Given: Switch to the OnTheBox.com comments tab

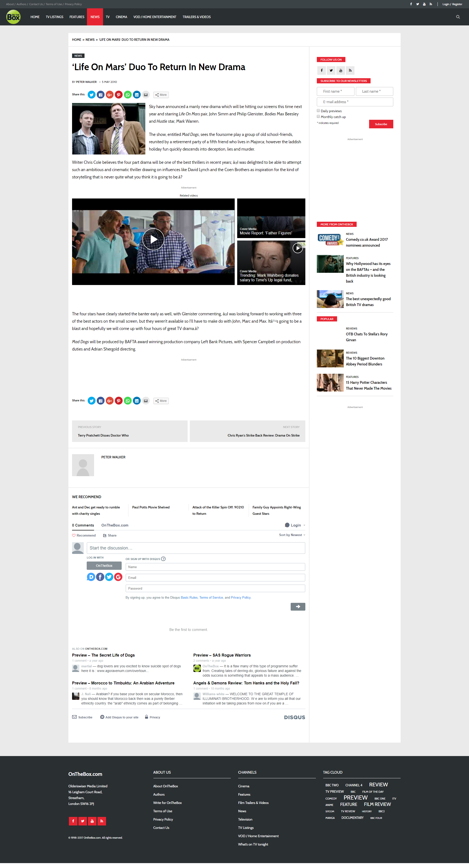Looking at the screenshot, I should [115, 525].
